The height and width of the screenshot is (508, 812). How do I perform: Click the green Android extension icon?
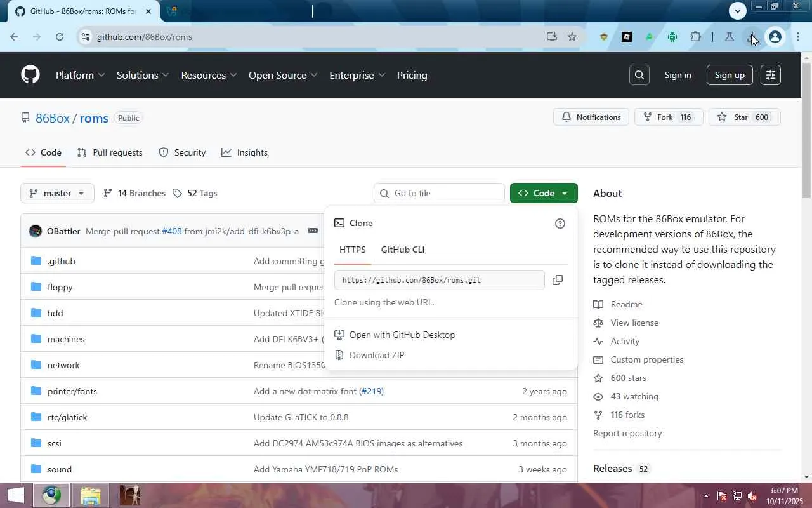672,37
